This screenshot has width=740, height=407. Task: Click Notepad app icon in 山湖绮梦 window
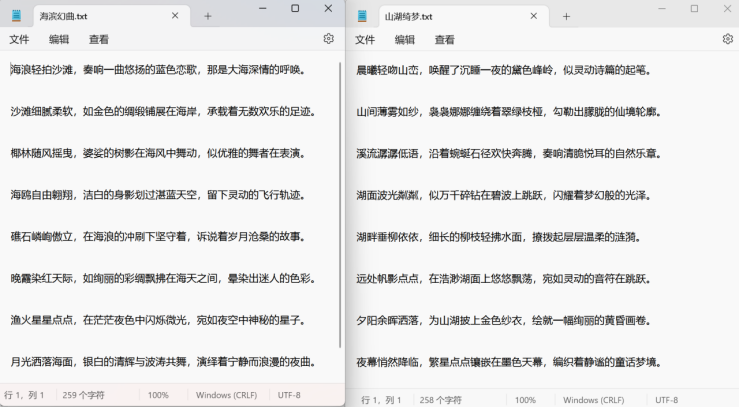point(362,16)
